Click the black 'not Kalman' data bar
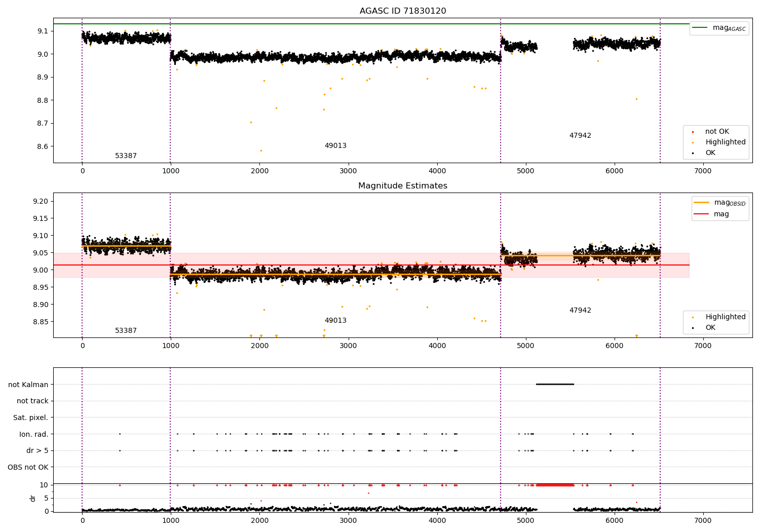The image size is (760, 532). click(555, 384)
